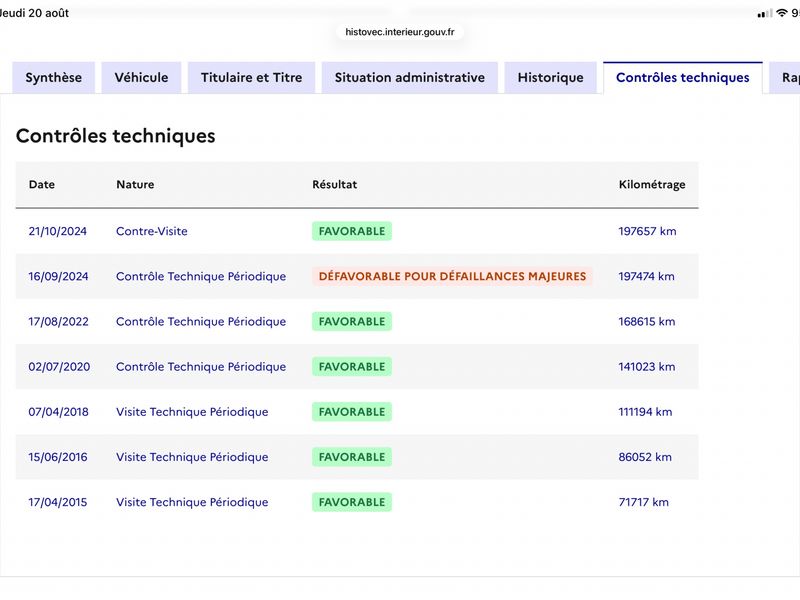Open the Synthèse tab
The width and height of the screenshot is (800, 600).
click(54, 78)
